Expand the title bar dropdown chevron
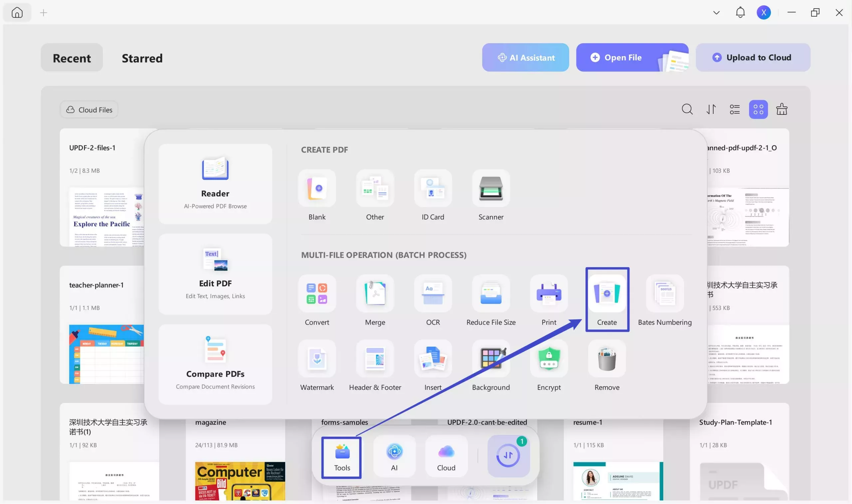The width and height of the screenshot is (852, 504). tap(716, 13)
